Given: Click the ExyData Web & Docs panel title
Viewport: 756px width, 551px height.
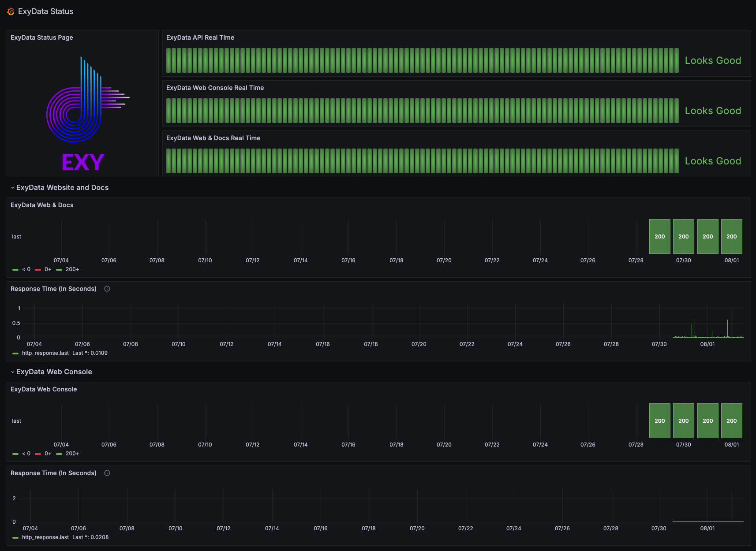Looking at the screenshot, I should tap(42, 205).
